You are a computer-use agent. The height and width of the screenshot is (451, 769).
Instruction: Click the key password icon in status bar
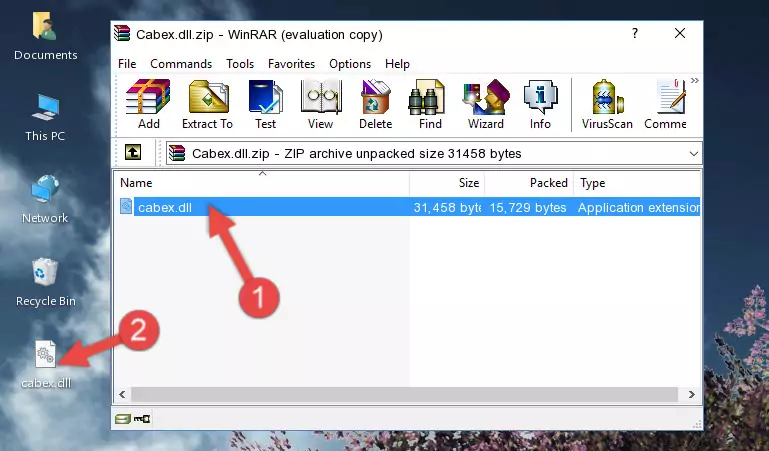142,419
